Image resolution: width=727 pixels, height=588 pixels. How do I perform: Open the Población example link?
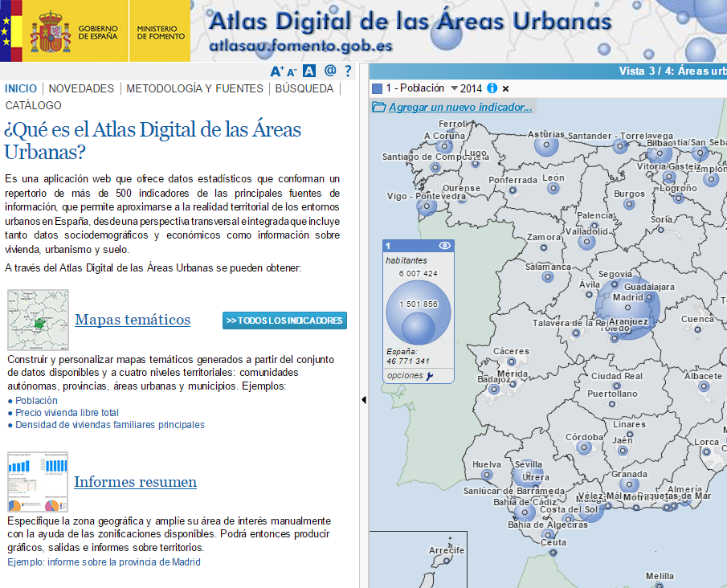coord(37,401)
